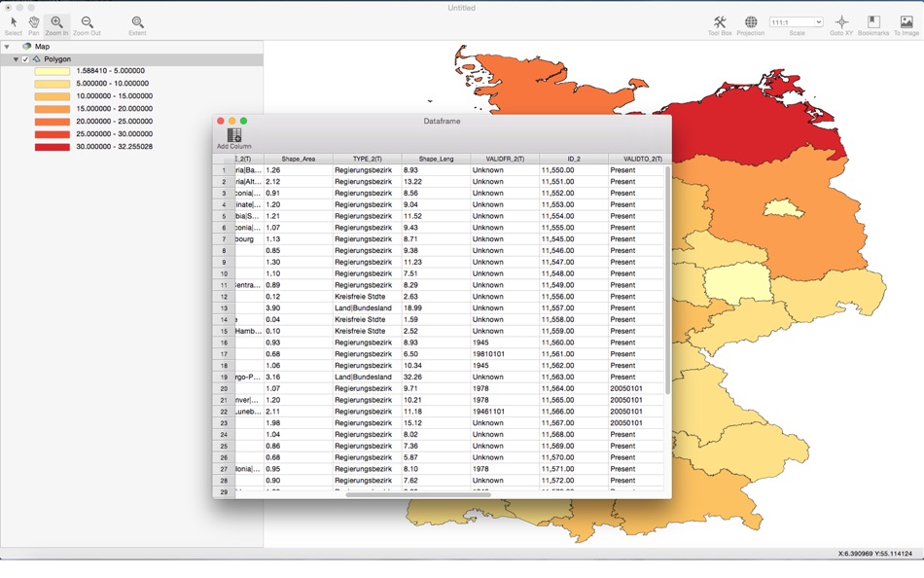This screenshot has width=924, height=578.
Task: Export map with To Image
Action: [906, 26]
